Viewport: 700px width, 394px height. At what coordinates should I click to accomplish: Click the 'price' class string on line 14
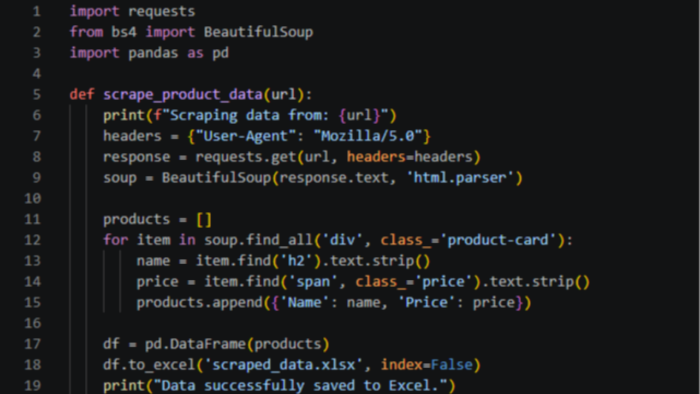[x=443, y=282]
